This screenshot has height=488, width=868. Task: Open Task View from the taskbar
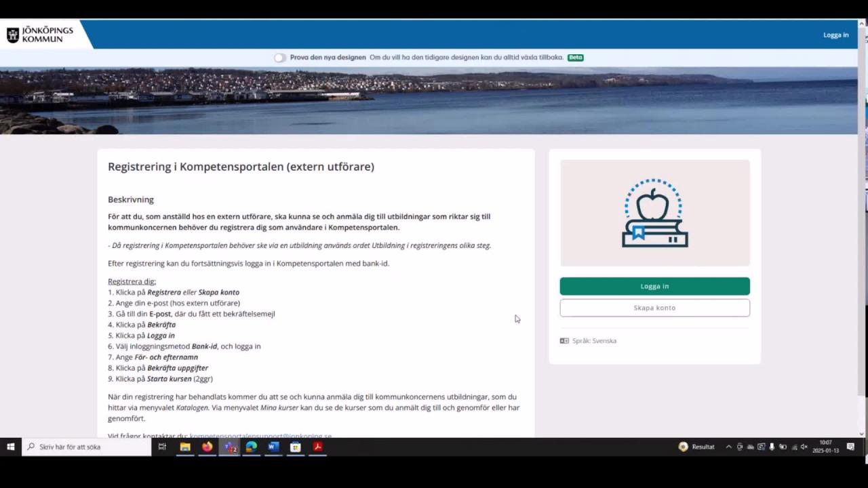162,447
